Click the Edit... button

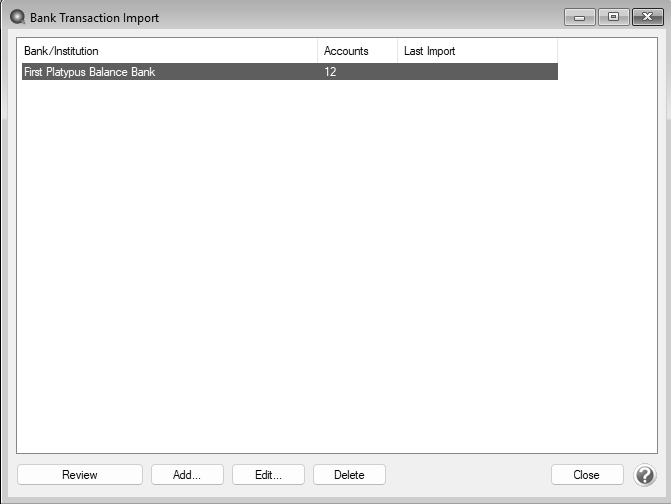pos(268,475)
